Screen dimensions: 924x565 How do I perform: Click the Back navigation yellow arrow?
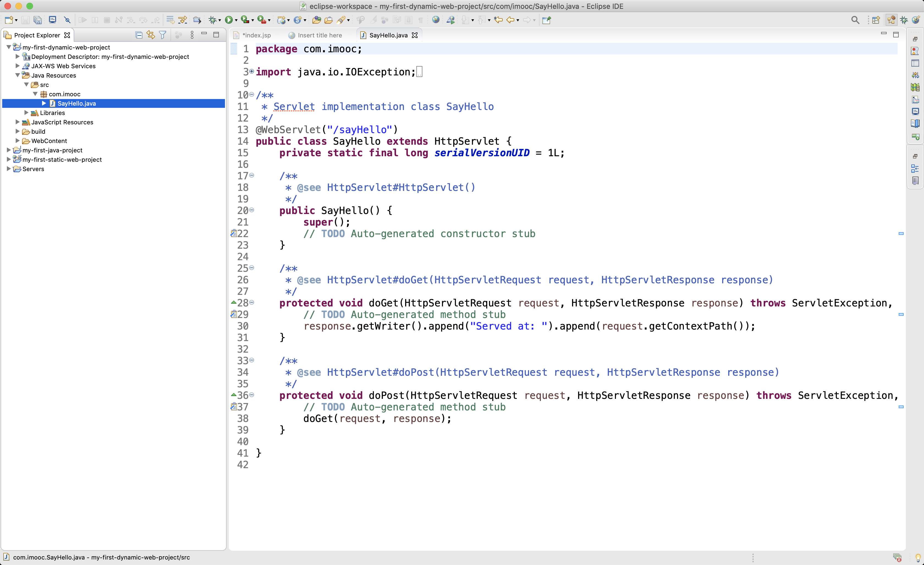510,20
